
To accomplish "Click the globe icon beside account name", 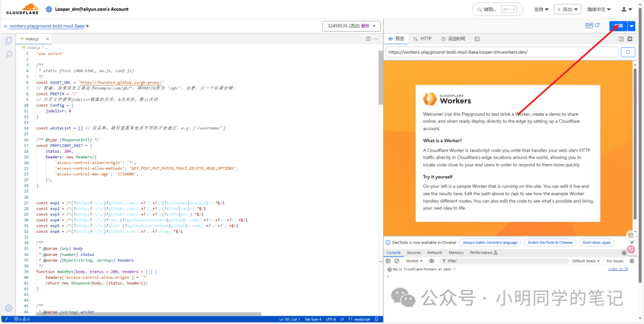I will (49, 9).
